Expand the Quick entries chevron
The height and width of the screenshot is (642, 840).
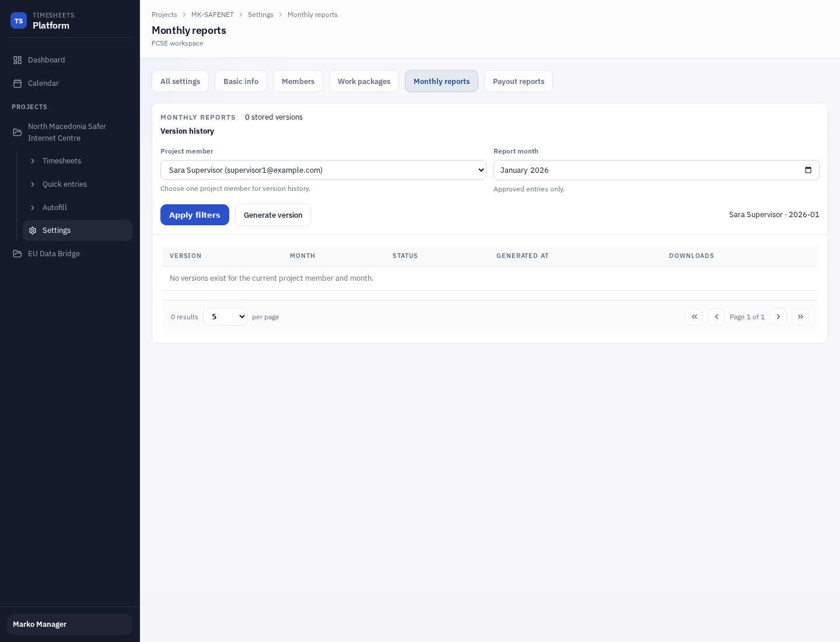(x=33, y=184)
